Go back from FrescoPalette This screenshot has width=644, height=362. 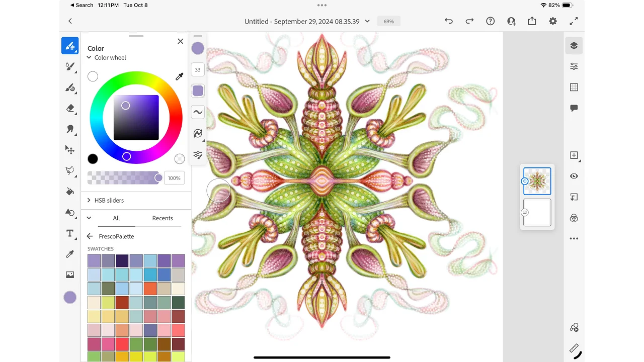90,236
